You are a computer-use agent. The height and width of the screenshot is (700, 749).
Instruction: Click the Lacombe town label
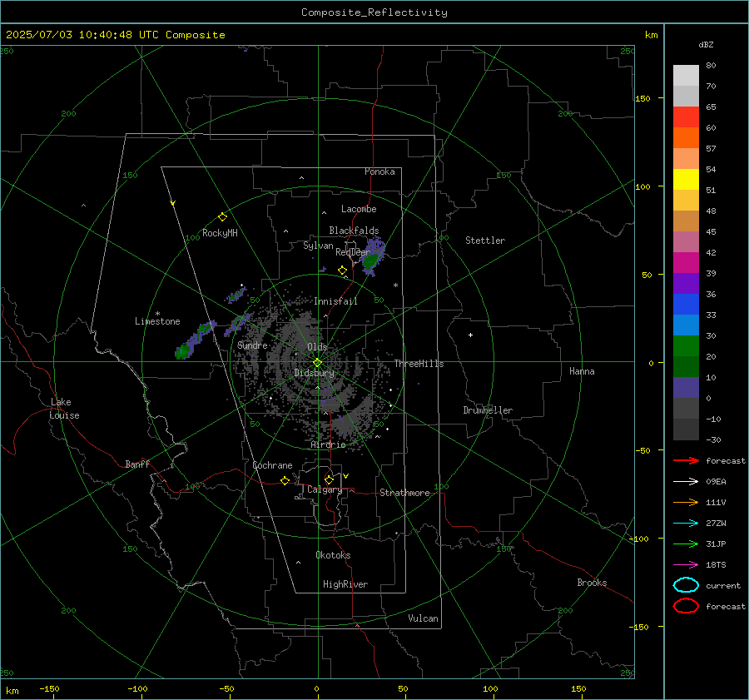(x=359, y=209)
